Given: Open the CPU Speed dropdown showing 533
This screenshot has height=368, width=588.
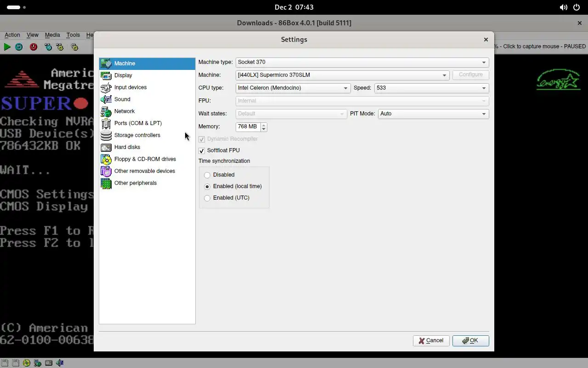Looking at the screenshot, I should coord(431,88).
